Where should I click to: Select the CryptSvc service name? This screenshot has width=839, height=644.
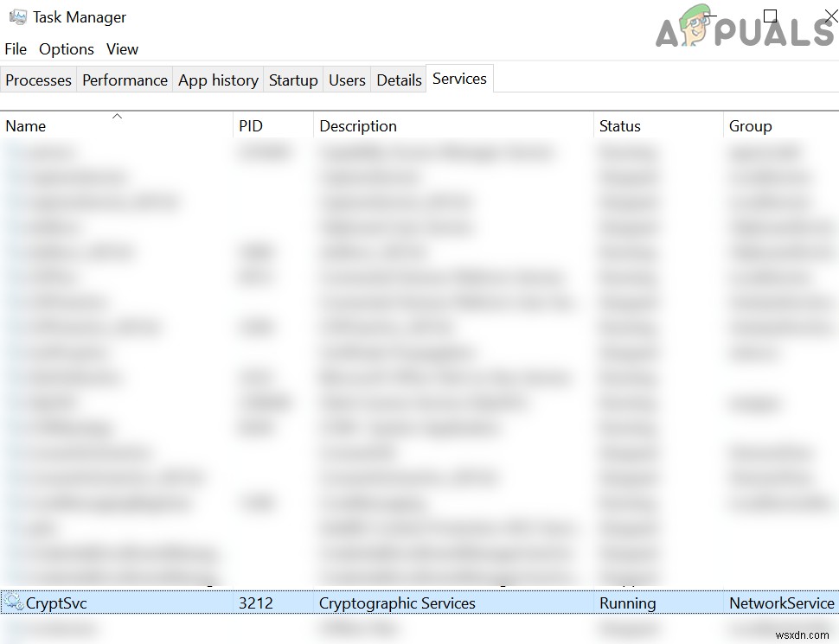(56, 603)
